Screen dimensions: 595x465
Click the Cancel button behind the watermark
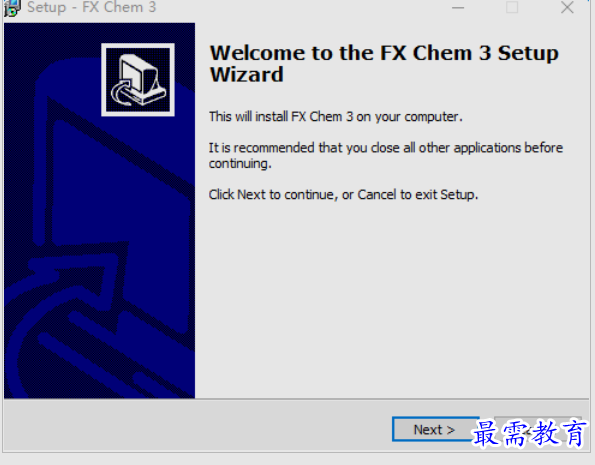[x=538, y=429]
